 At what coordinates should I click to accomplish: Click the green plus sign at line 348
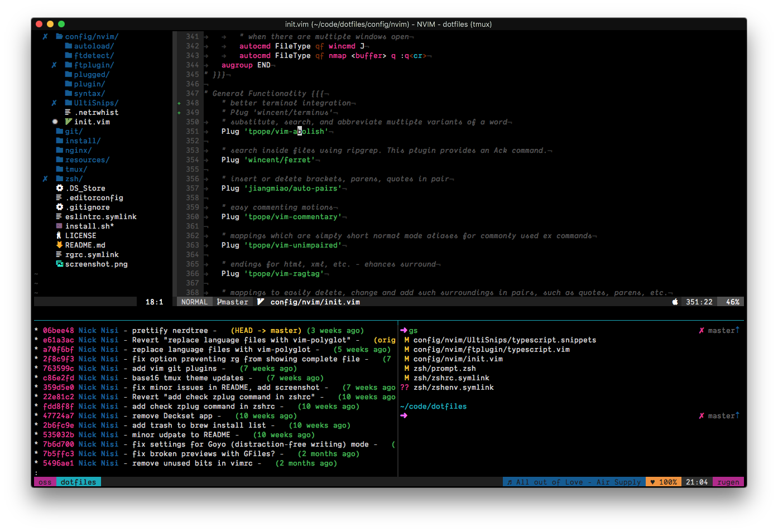pyautogui.click(x=179, y=103)
